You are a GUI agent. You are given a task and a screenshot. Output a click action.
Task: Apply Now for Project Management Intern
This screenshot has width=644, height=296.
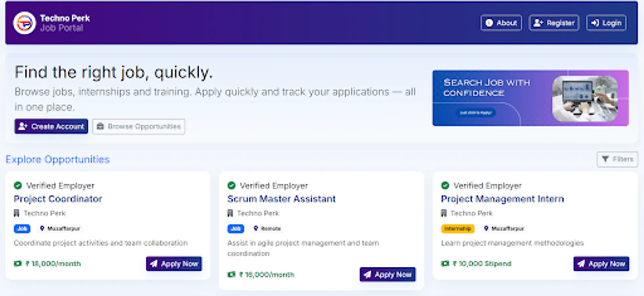click(x=601, y=264)
